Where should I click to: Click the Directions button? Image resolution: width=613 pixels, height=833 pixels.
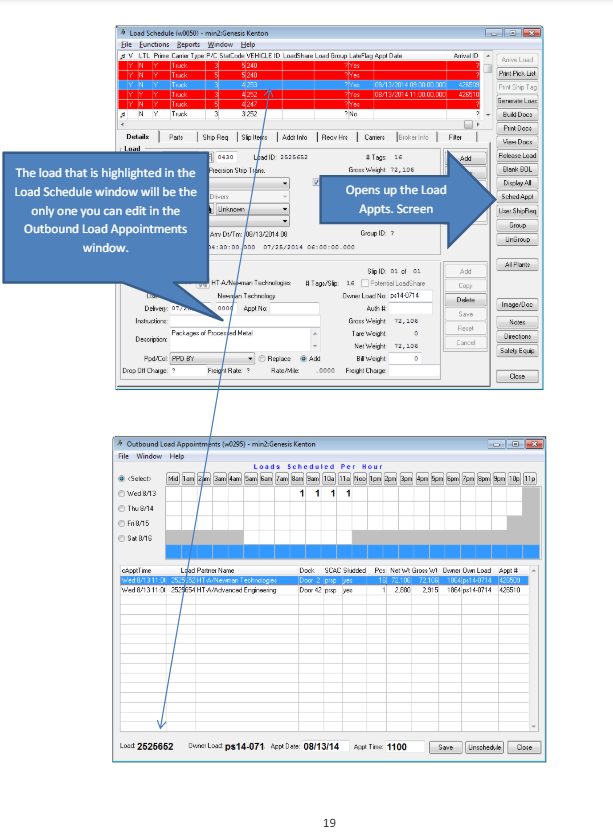click(x=517, y=336)
